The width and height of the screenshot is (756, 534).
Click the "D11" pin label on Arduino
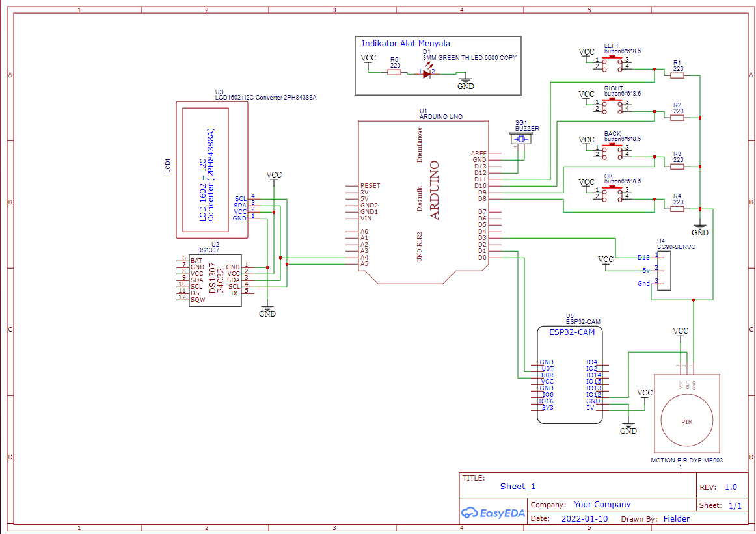click(x=480, y=180)
